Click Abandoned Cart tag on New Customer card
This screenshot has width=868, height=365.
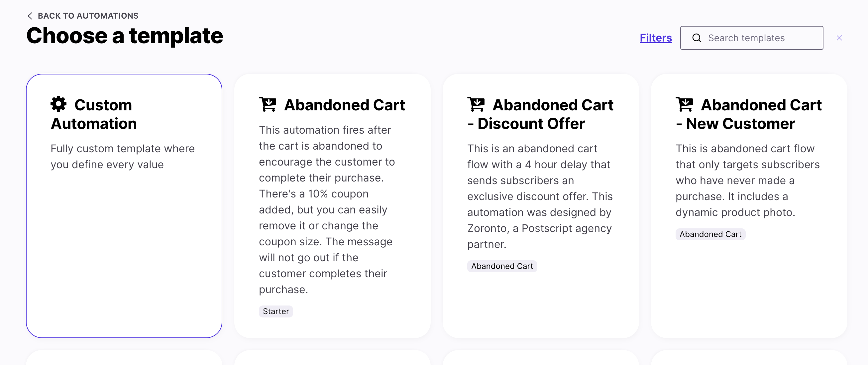[x=710, y=234]
